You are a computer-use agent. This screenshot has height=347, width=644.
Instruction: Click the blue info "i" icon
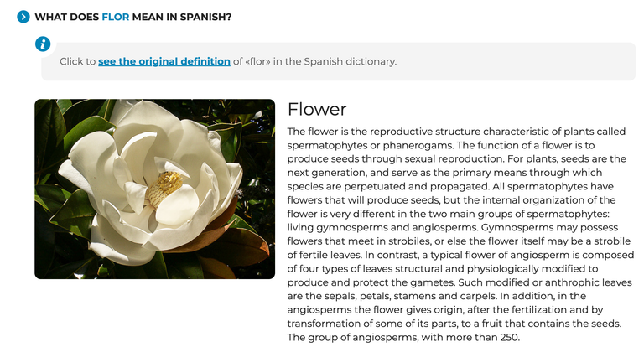pyautogui.click(x=43, y=44)
